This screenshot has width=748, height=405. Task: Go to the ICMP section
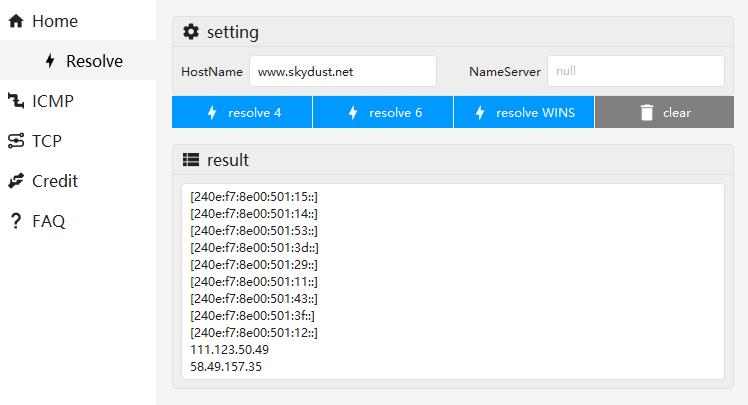coord(53,101)
